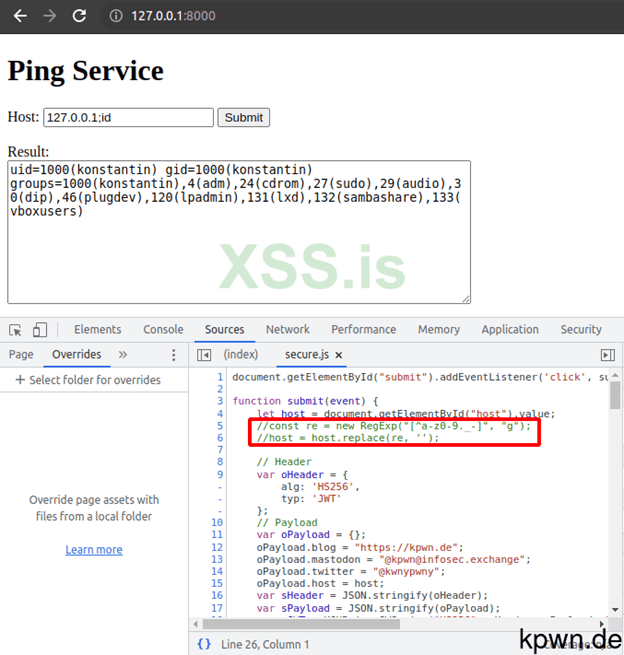Click the 'var oPayload = {};' line
Viewport: 624px width, 655px height.
(311, 535)
